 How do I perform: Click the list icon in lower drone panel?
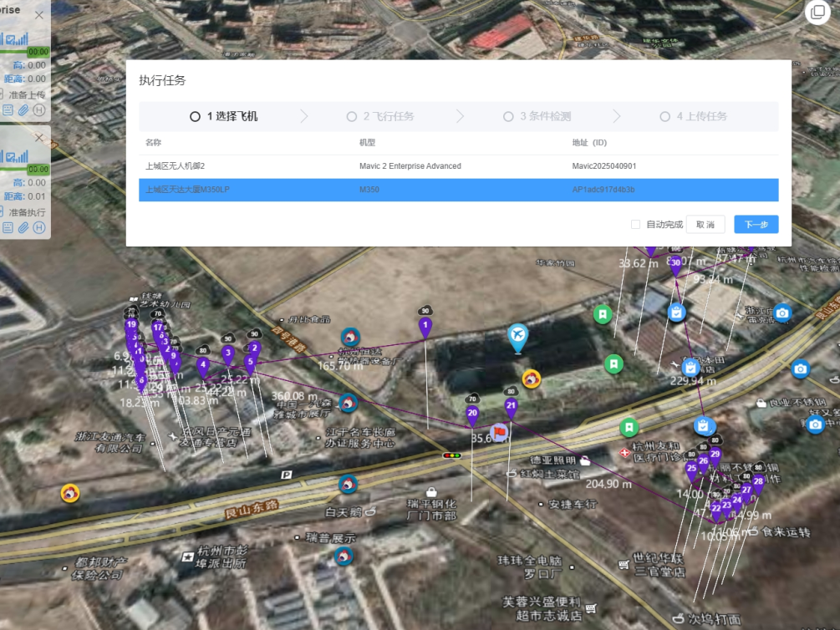point(8,228)
